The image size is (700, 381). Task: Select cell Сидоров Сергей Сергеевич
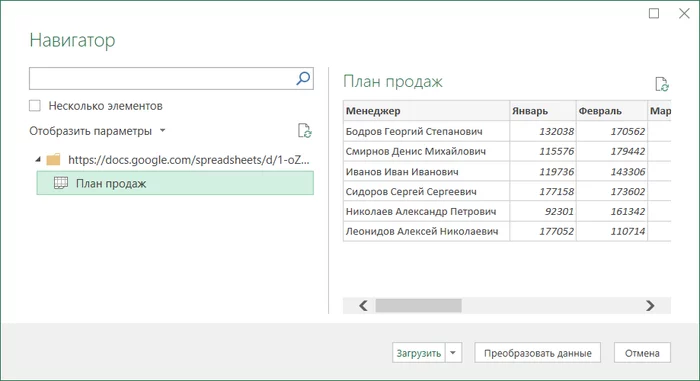tap(426, 192)
